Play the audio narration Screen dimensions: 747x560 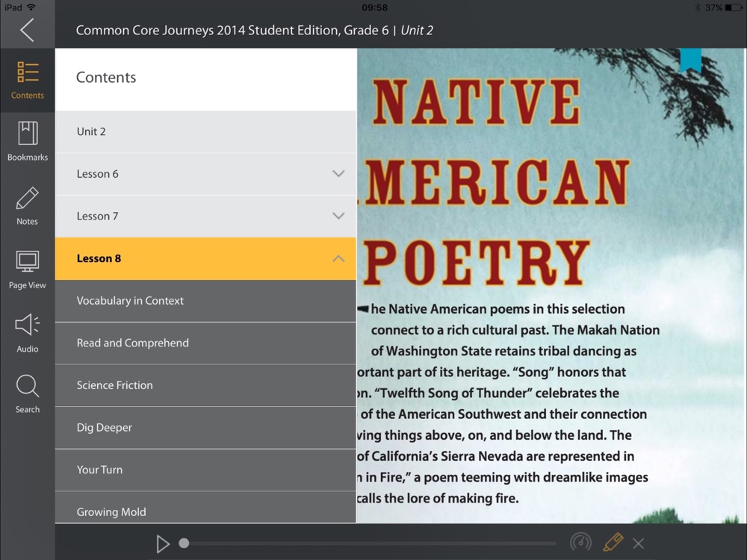click(x=163, y=544)
